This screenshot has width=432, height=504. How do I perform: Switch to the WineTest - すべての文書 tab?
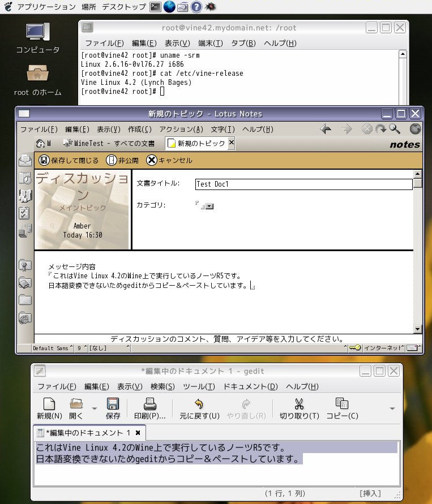(x=109, y=143)
